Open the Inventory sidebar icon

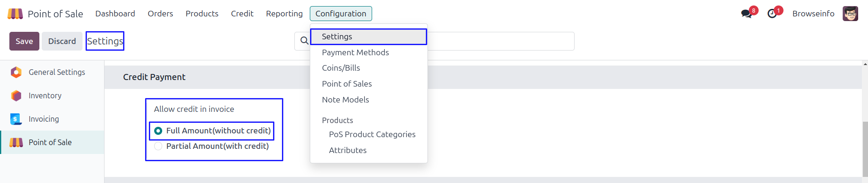[x=16, y=95]
